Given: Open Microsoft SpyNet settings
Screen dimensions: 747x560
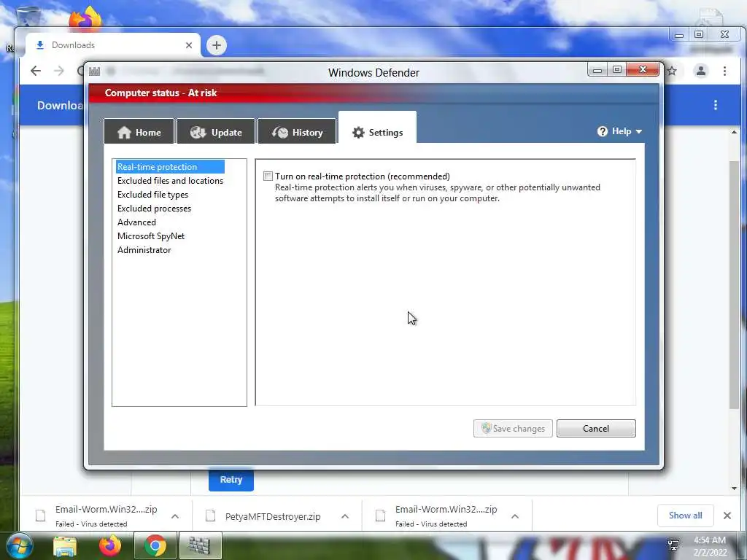Looking at the screenshot, I should [x=150, y=236].
